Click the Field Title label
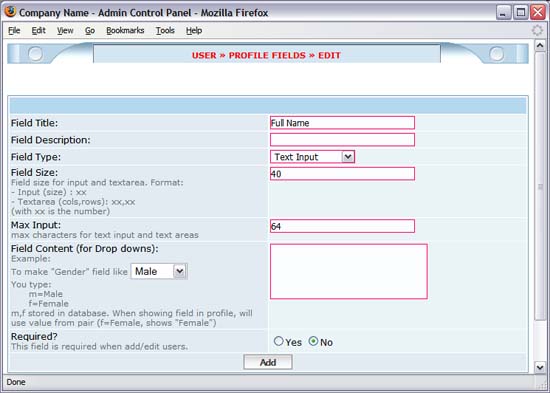Image resolution: width=550 pixels, height=393 pixels. click(34, 123)
